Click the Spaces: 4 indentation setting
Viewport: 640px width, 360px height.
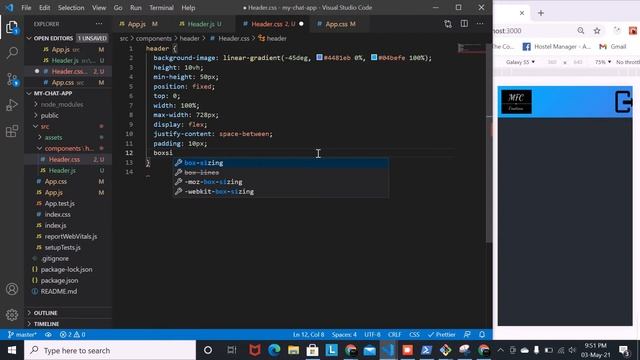(344, 334)
